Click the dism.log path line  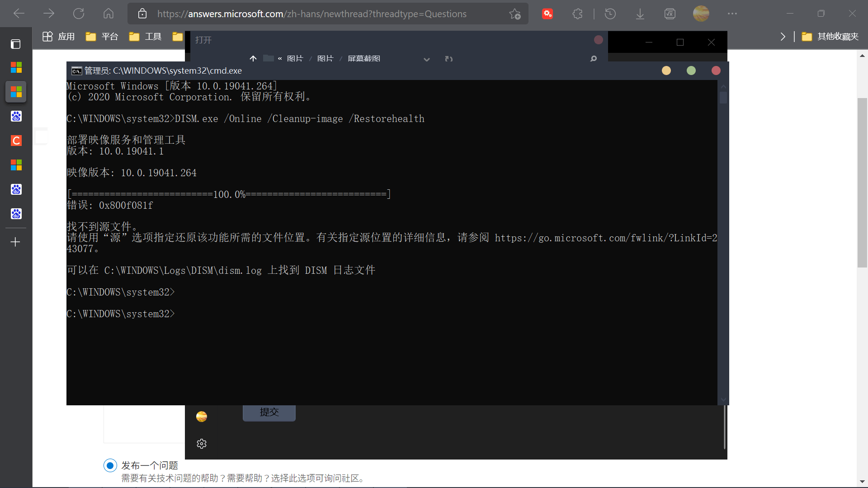221,270
